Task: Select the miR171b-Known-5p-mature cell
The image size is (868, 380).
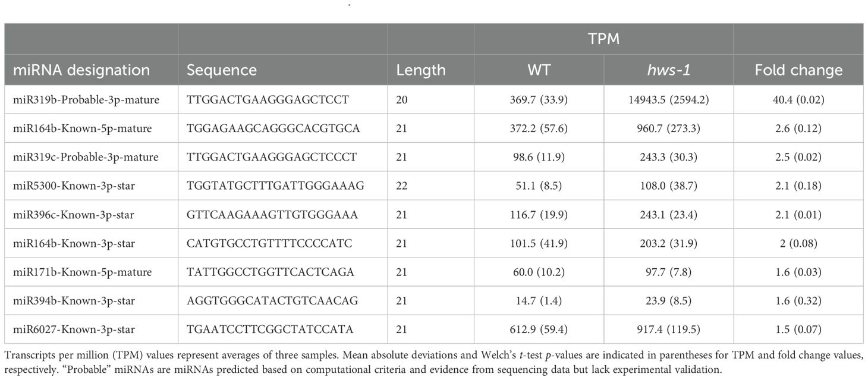Action: point(82,272)
